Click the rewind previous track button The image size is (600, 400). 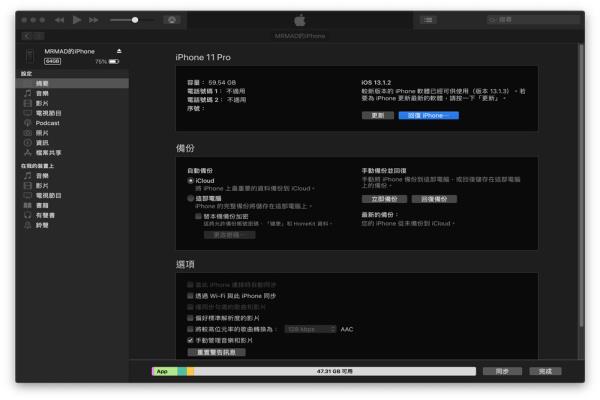(x=59, y=20)
